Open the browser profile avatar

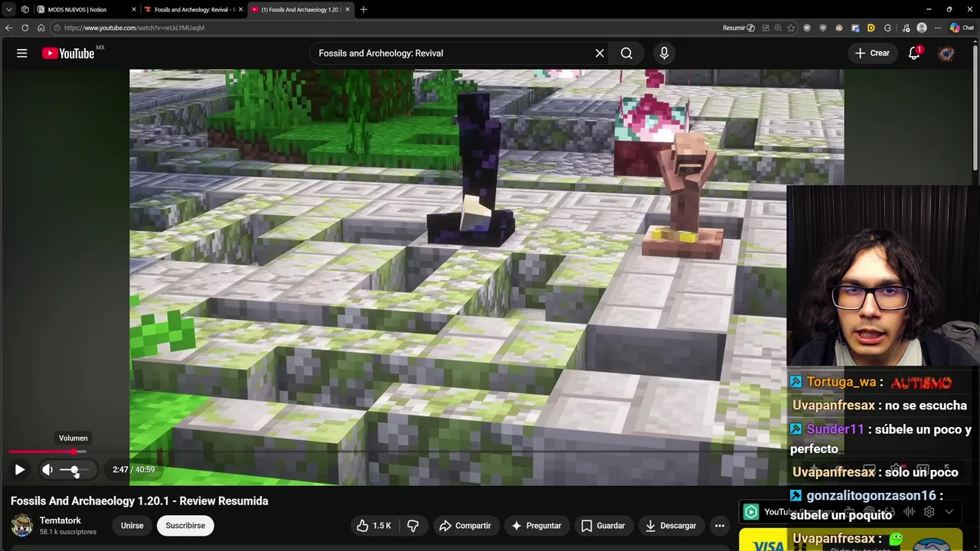coord(922,28)
